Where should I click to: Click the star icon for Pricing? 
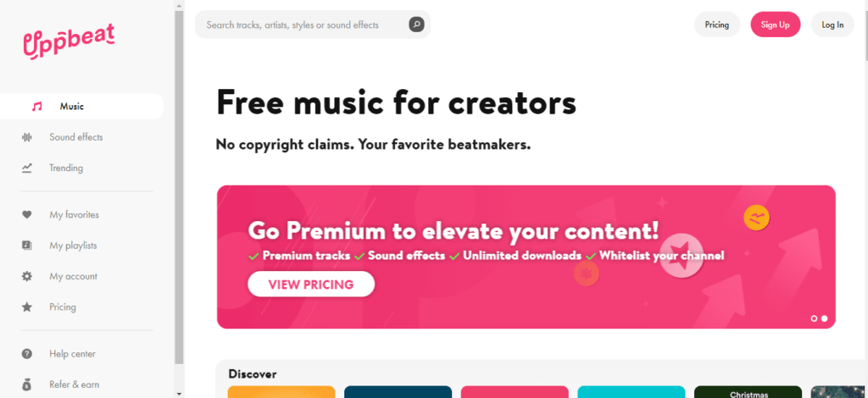pyautogui.click(x=26, y=307)
